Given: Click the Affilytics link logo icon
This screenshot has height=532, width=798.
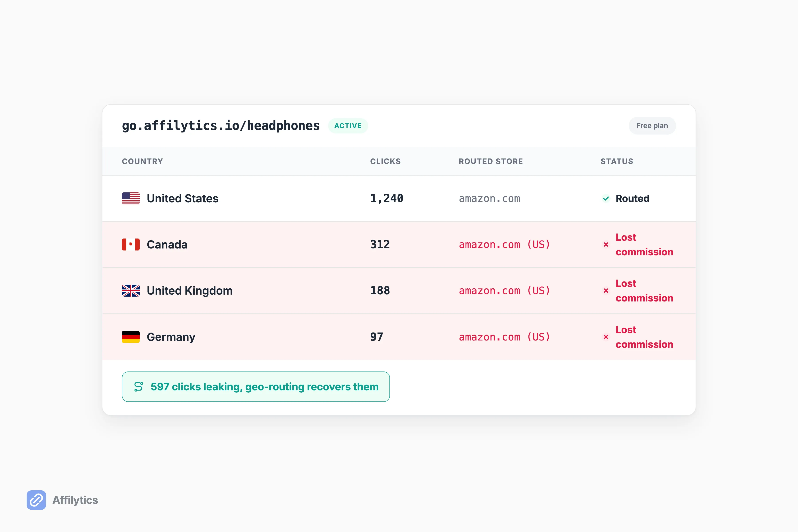Looking at the screenshot, I should [x=36, y=500].
